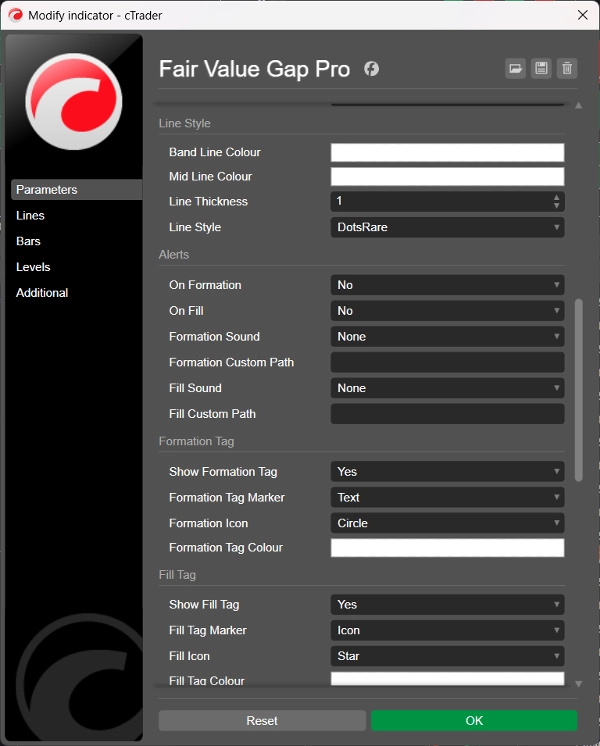Open the Line Style dropdown showing DotsRare

pos(447,227)
